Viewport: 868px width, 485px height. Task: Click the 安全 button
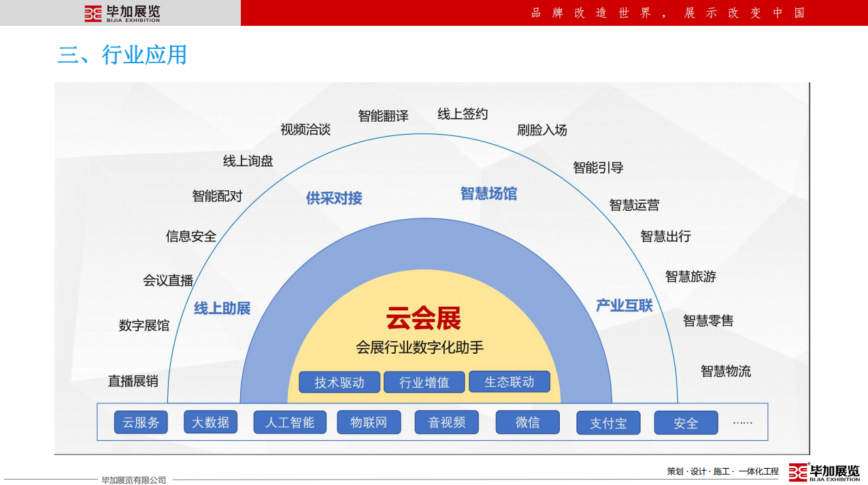[x=686, y=423]
